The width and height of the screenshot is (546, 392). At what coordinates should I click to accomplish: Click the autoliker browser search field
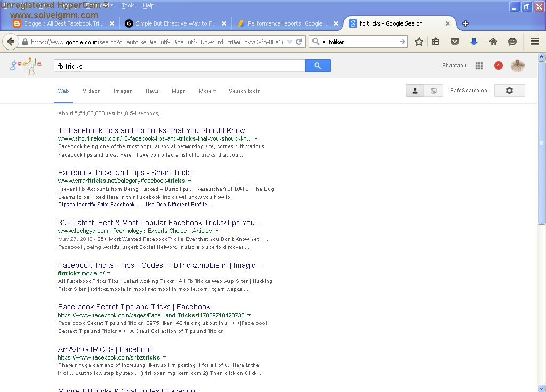359,42
